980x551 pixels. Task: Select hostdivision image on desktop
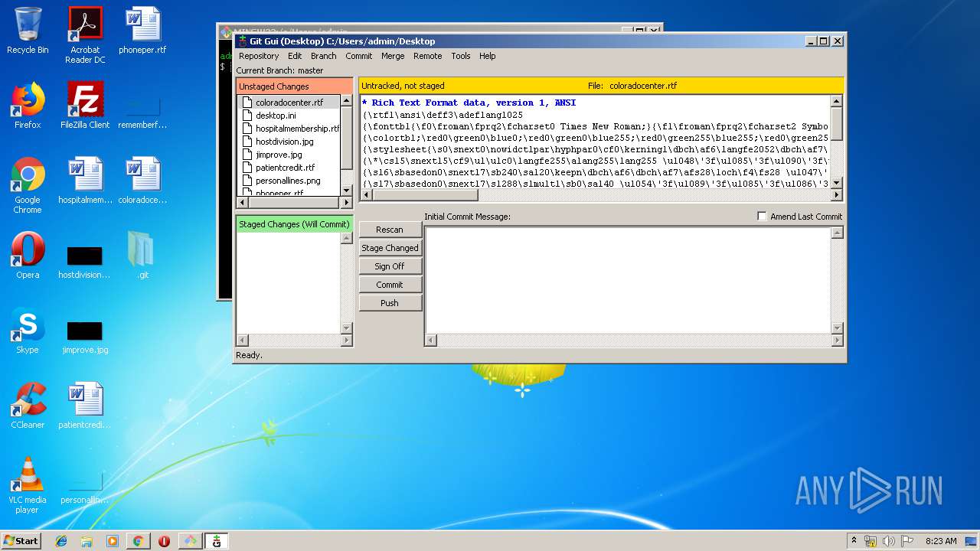(85, 261)
